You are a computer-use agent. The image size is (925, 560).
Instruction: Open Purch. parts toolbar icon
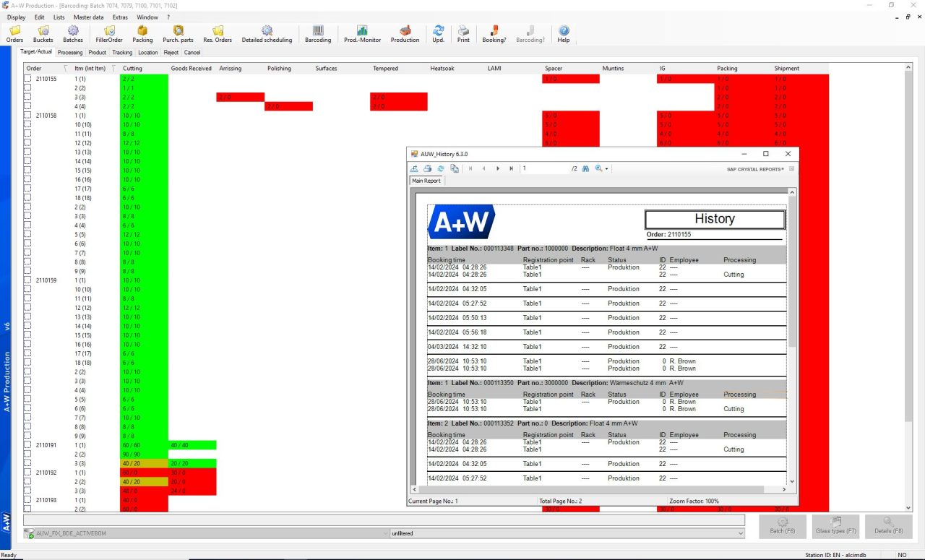[x=178, y=34]
